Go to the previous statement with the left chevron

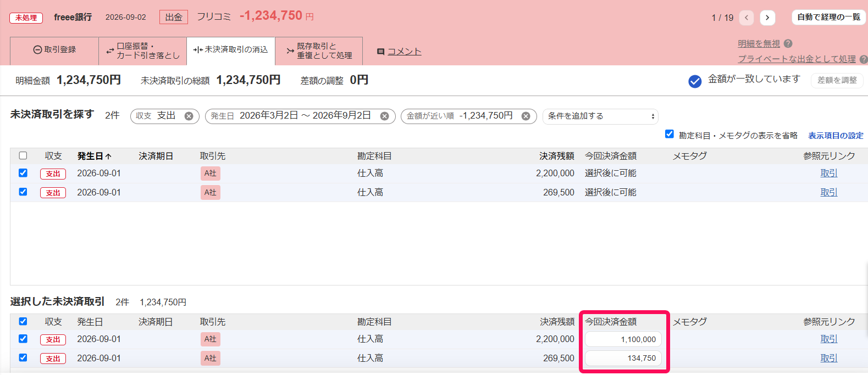[747, 18]
